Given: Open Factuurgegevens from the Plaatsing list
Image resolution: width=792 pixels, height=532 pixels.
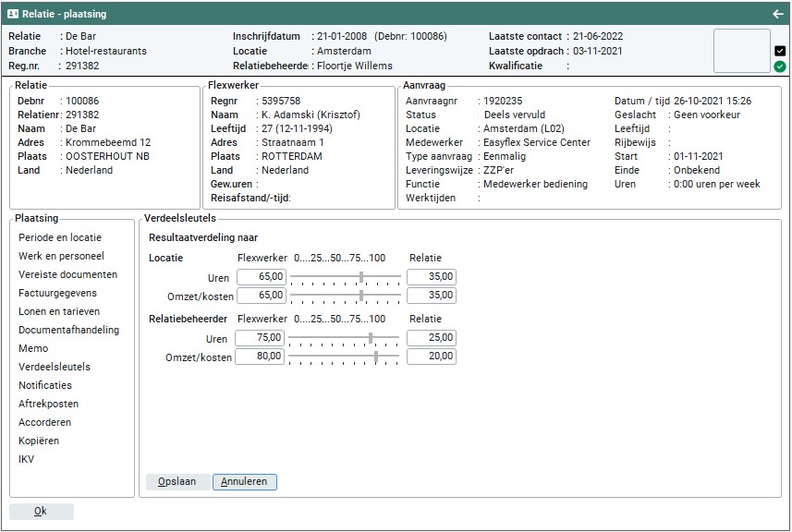Looking at the screenshot, I should [57, 293].
